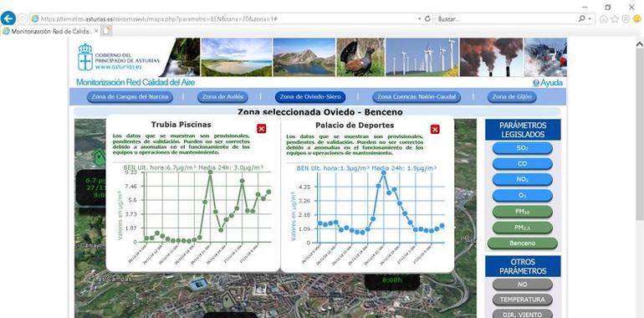Click the search magnifier icon
The image size is (644, 318).
(x=581, y=19)
